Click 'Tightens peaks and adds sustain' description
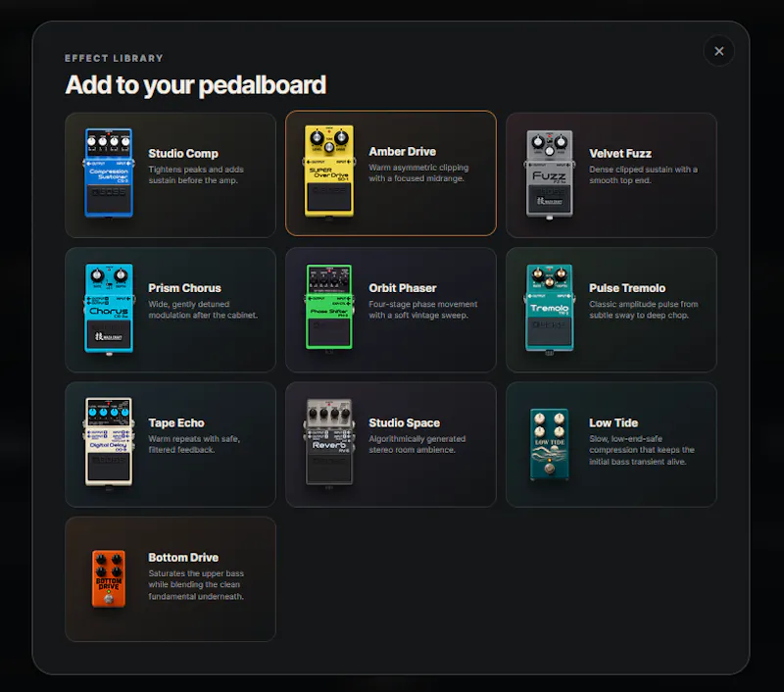Screen dimensions: 784x692 196,175
